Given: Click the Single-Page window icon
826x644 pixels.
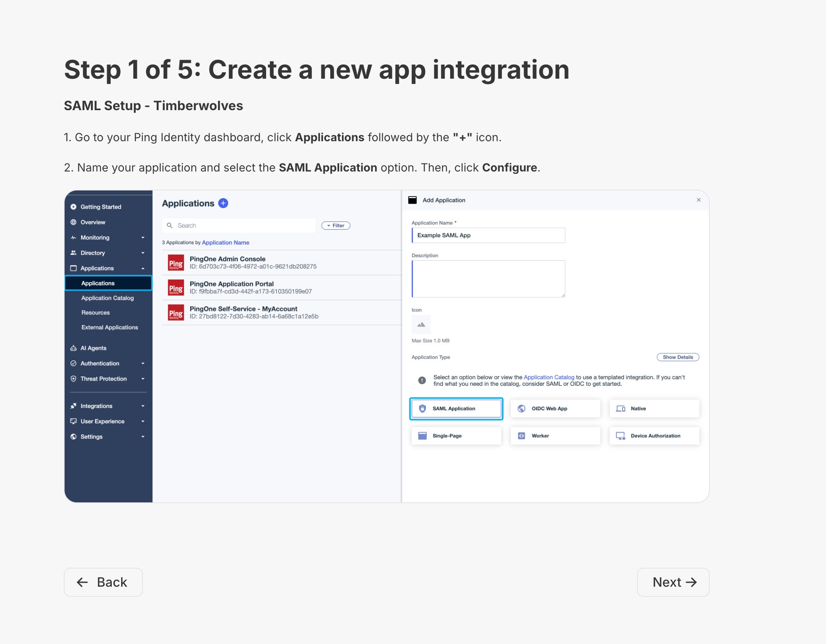Looking at the screenshot, I should (423, 436).
